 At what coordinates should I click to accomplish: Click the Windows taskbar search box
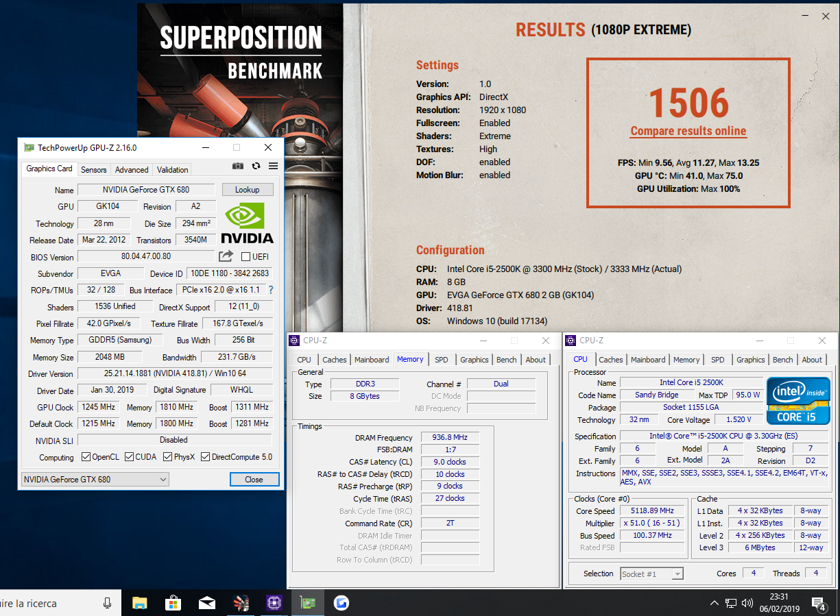click(x=60, y=603)
